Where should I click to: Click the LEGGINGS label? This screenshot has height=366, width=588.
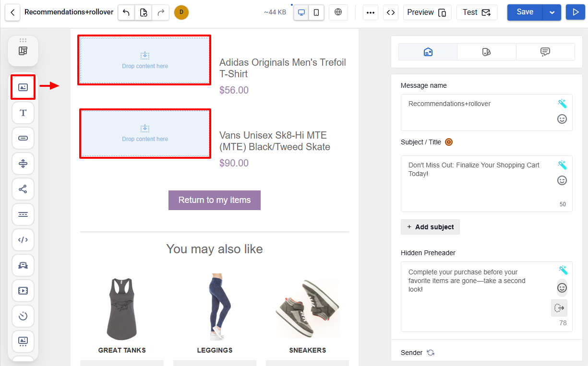click(x=215, y=350)
